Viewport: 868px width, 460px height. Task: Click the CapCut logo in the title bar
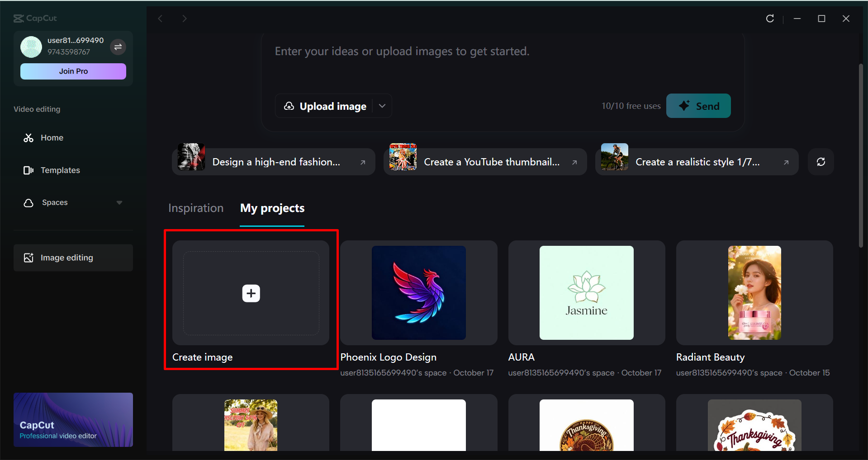point(35,18)
